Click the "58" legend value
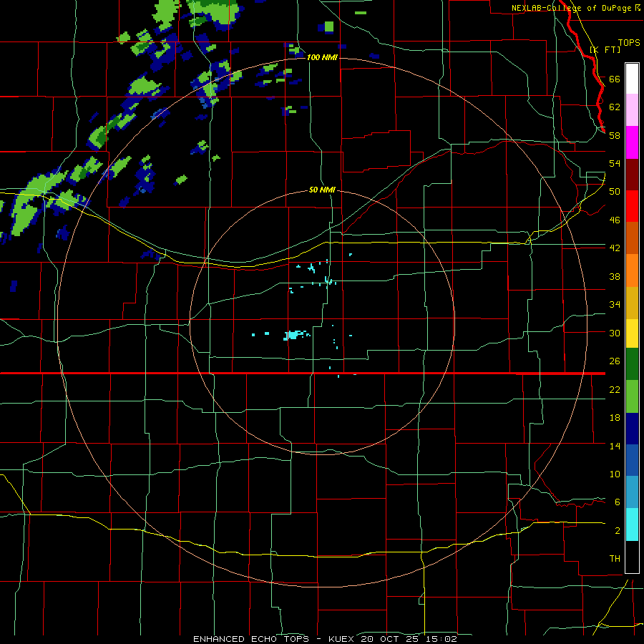644x644 pixels. click(x=615, y=135)
